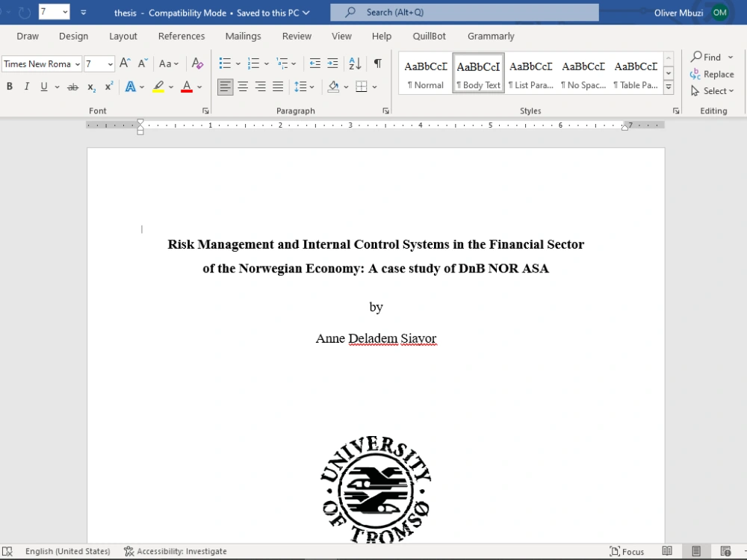Sort paragraphs alphabetically
Screen dimensions: 747x560
355,63
